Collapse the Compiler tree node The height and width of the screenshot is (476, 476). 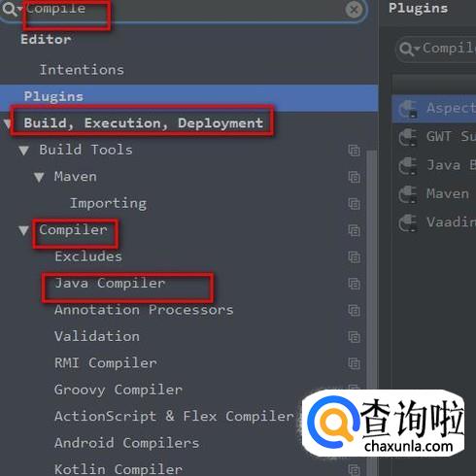23,230
